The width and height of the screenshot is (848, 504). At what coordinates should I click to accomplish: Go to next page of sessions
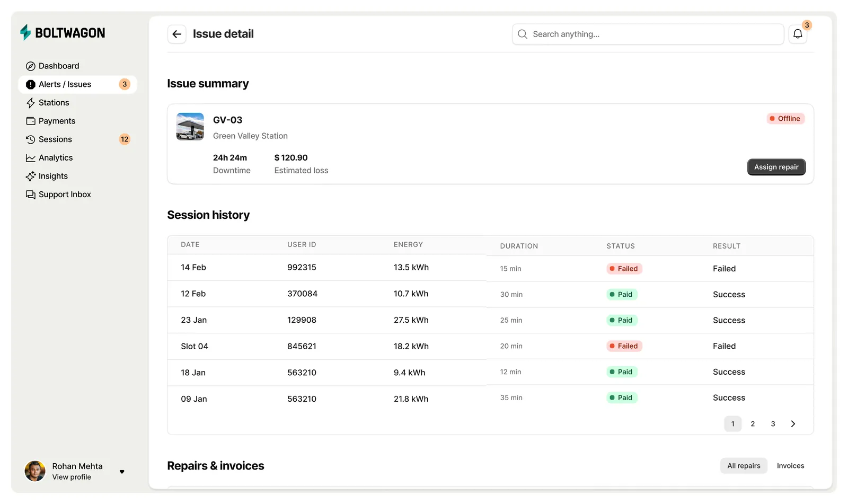tap(793, 424)
